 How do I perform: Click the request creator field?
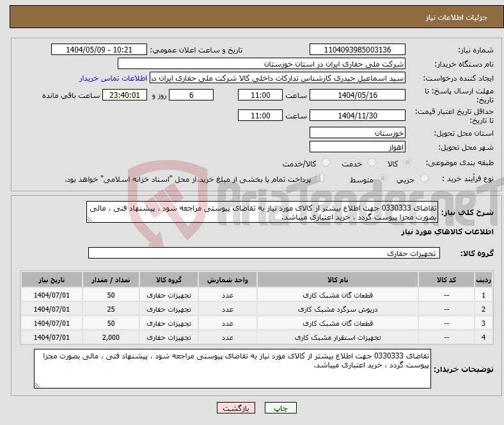pyautogui.click(x=278, y=78)
